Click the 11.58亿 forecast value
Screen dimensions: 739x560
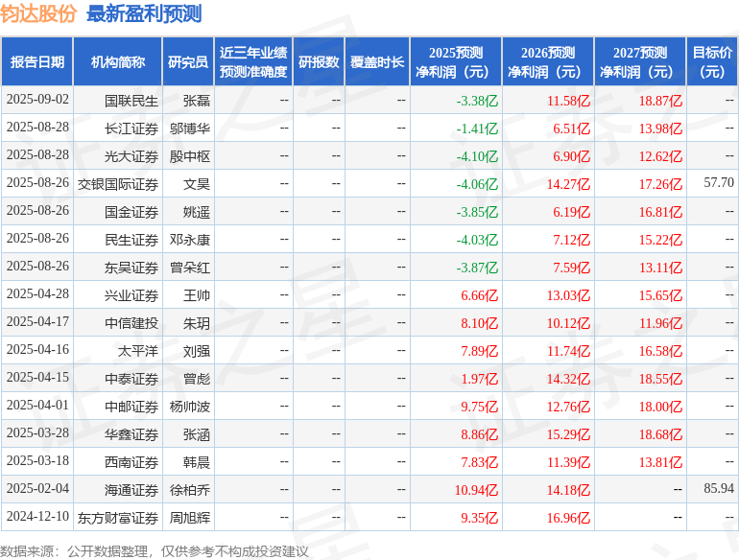(568, 101)
